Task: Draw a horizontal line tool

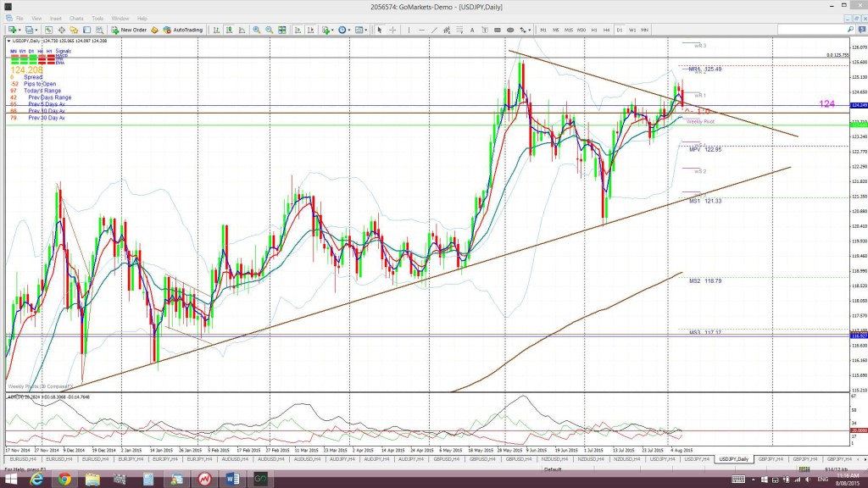Action: [422, 30]
